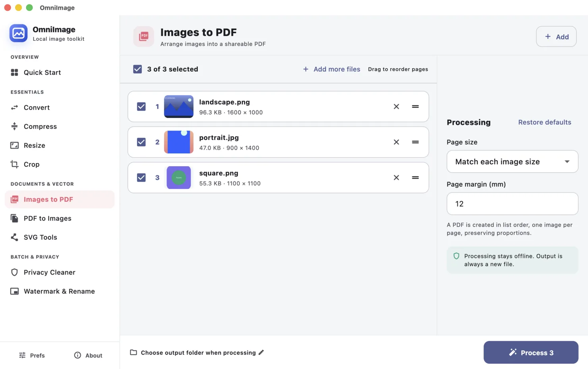Open the Page size dropdown
This screenshot has height=369, width=588.
(x=512, y=161)
